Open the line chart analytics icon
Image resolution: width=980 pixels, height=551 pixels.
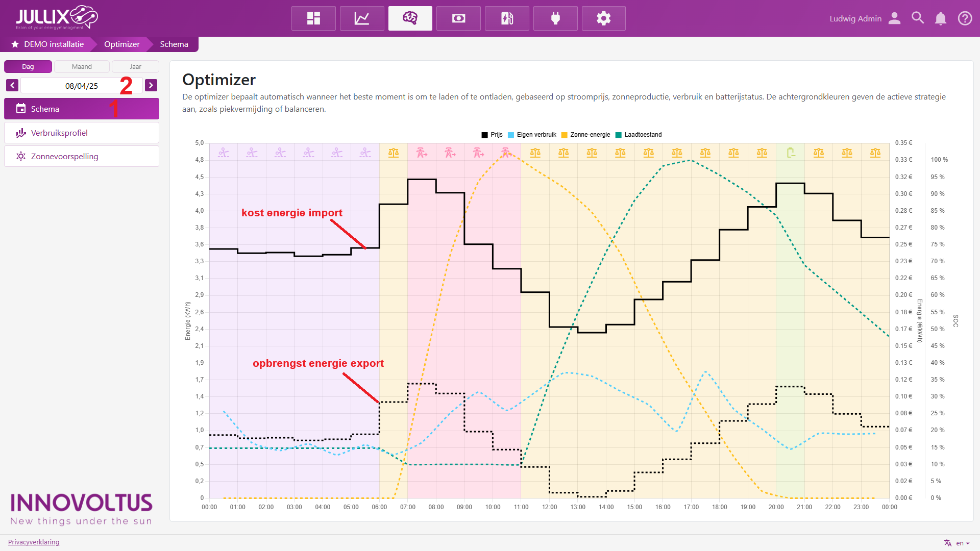pyautogui.click(x=362, y=18)
